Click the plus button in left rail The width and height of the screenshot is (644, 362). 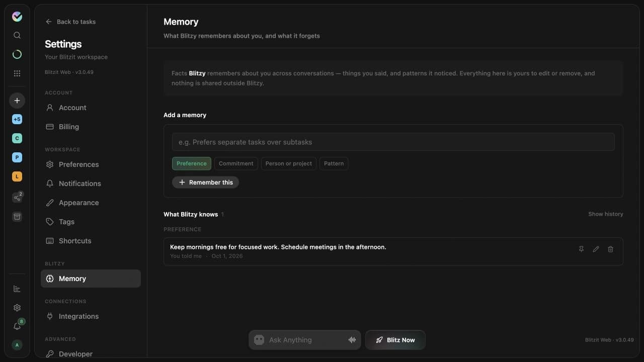click(17, 101)
